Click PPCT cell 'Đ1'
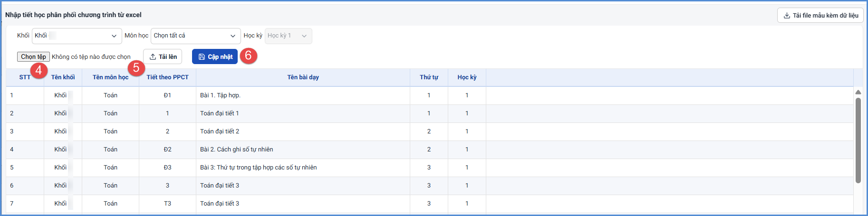This screenshot has height=216, width=868. click(x=167, y=95)
